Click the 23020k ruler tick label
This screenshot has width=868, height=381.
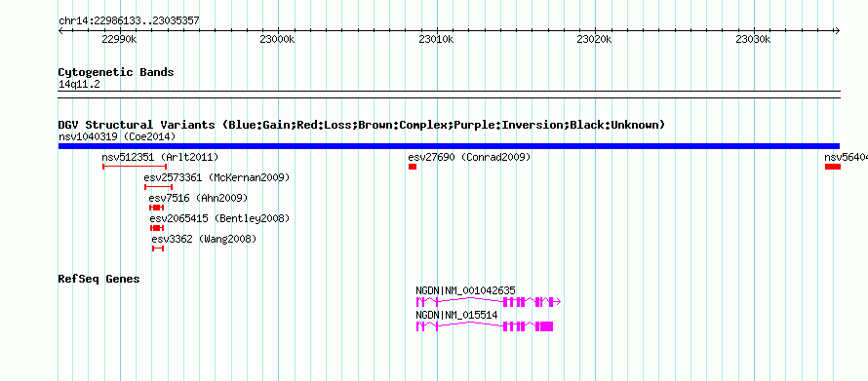(x=595, y=39)
